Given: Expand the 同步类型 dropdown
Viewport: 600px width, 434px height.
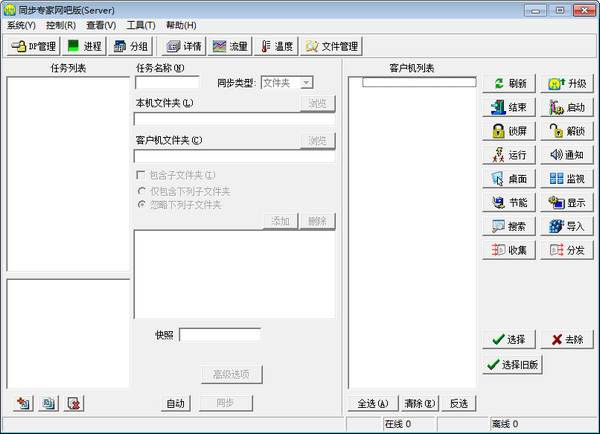Looking at the screenshot, I should tap(306, 82).
